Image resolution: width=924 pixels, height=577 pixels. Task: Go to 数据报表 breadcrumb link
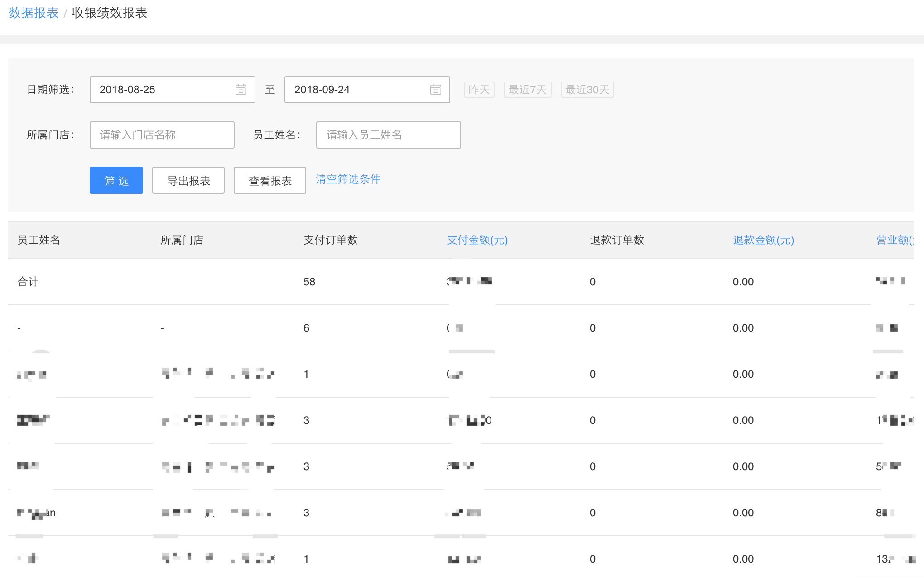pyautogui.click(x=34, y=13)
